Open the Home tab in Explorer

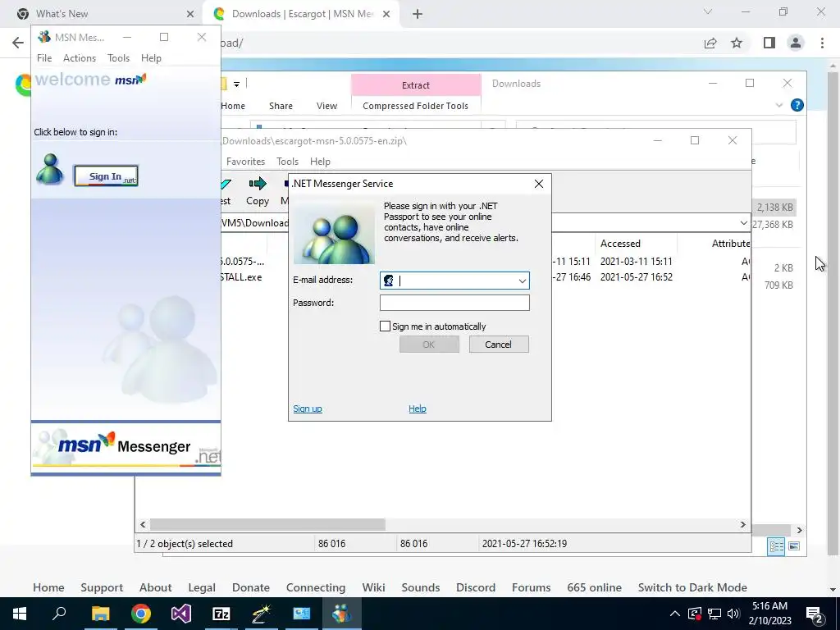(x=233, y=106)
